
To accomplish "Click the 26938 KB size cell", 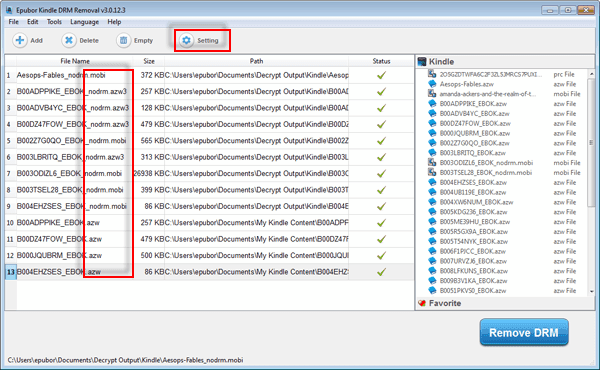I will (149, 174).
